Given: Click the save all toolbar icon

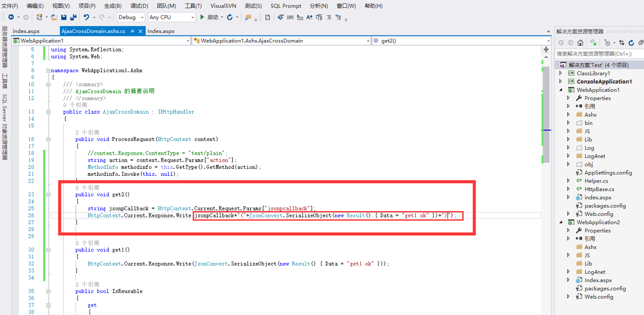Looking at the screenshot, I should (x=73, y=17).
